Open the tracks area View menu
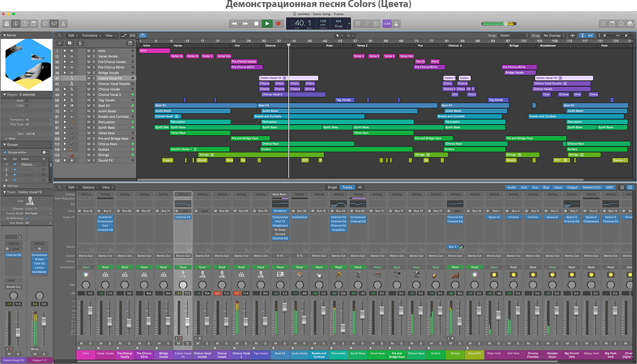The height and width of the screenshot is (364, 637). click(x=110, y=36)
